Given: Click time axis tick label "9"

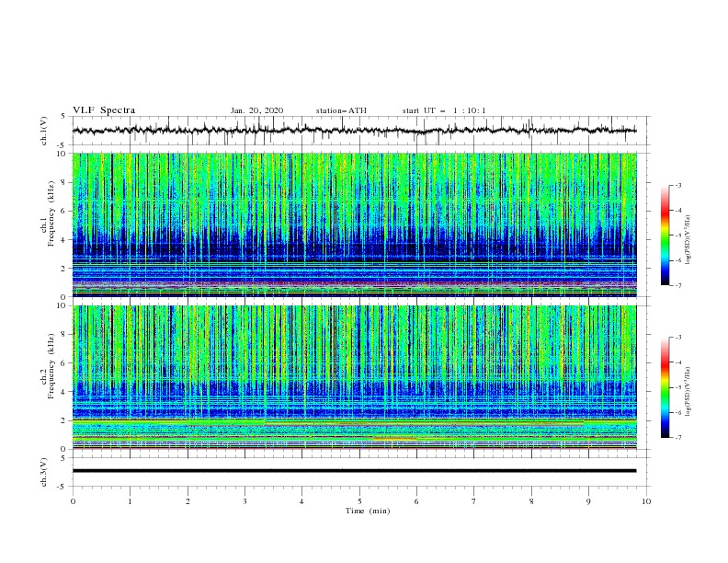Looking at the screenshot, I should tap(588, 501).
